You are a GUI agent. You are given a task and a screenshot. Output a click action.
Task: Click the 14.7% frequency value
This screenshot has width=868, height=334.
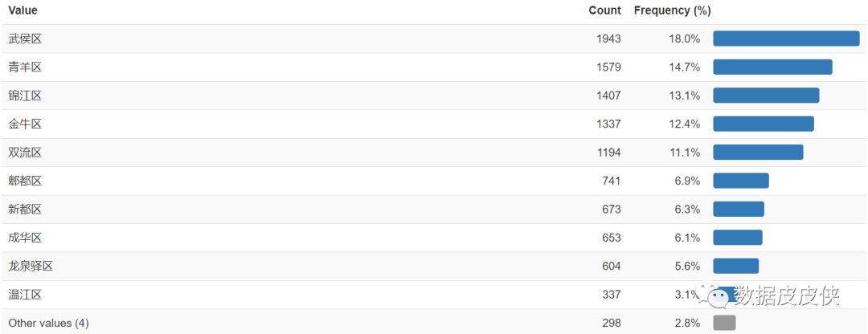(684, 67)
